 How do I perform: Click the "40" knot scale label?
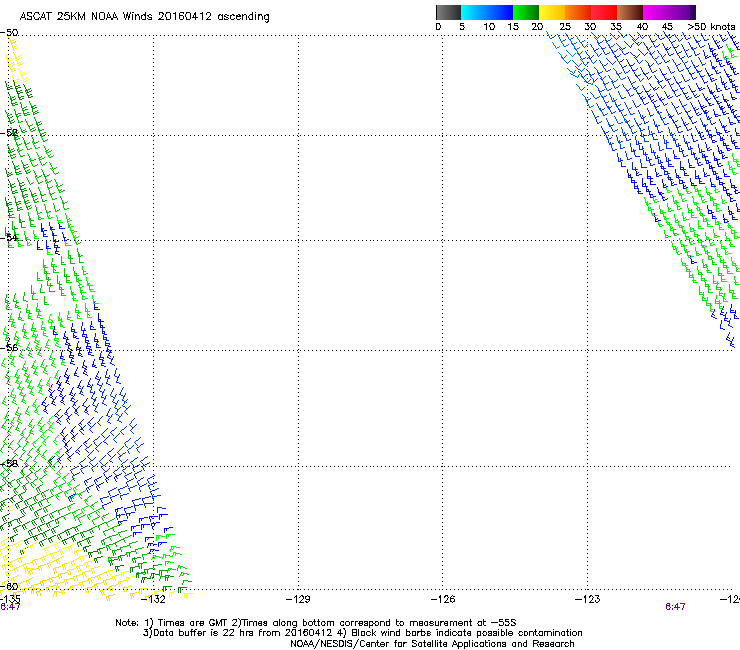[642, 27]
